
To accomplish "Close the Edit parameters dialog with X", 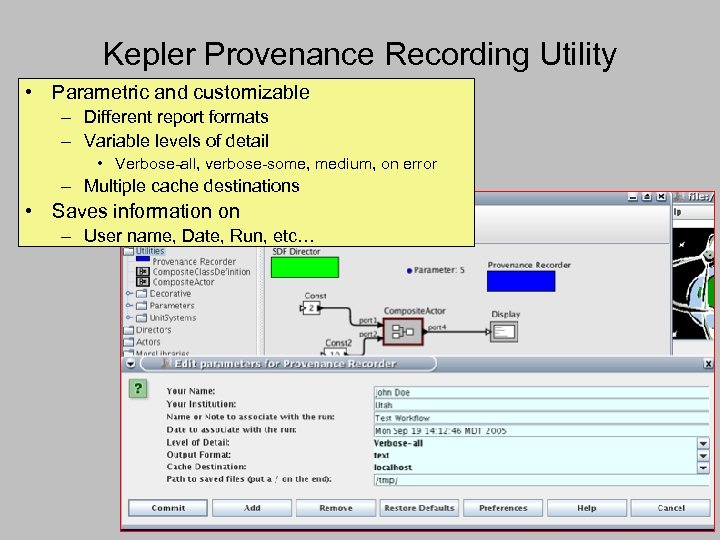I will tap(708, 364).
